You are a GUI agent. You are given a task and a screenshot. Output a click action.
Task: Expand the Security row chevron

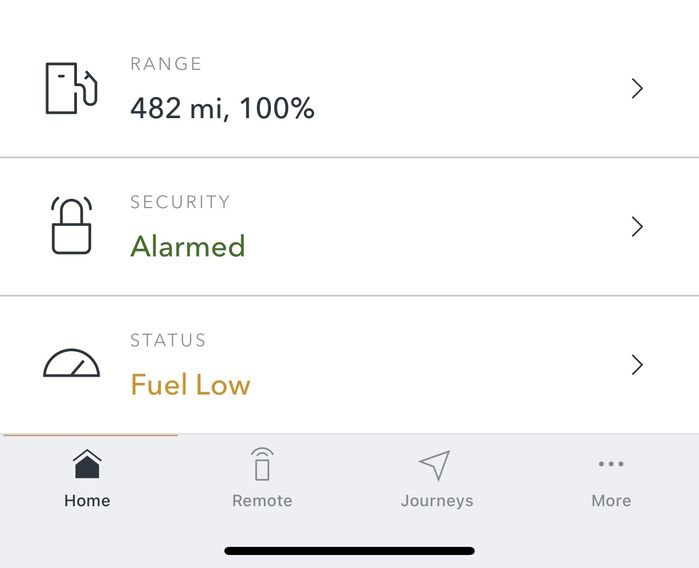coord(637,226)
